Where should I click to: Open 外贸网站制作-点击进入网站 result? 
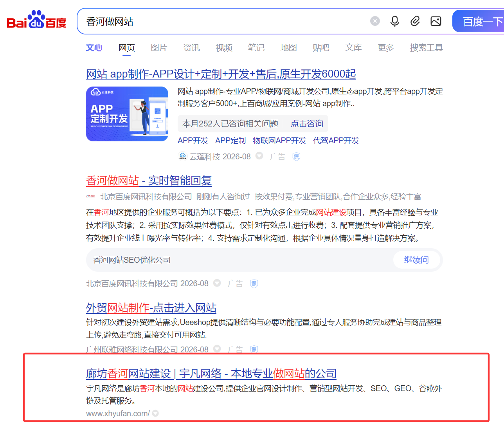(151, 308)
